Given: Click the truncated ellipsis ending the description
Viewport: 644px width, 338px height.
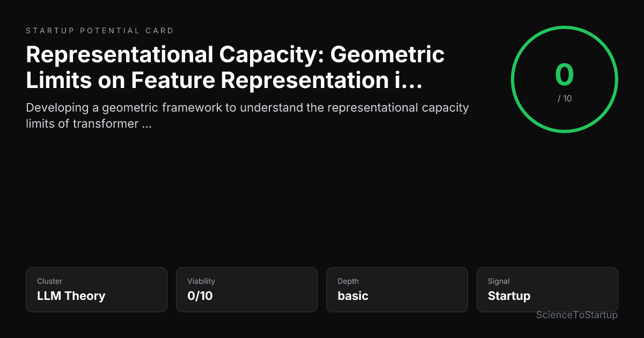Looking at the screenshot, I should pos(147,125).
